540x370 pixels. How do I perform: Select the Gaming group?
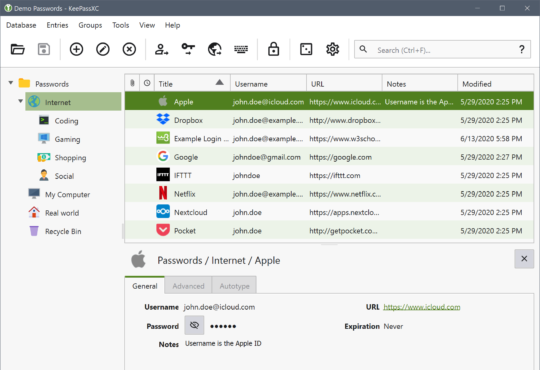67,139
